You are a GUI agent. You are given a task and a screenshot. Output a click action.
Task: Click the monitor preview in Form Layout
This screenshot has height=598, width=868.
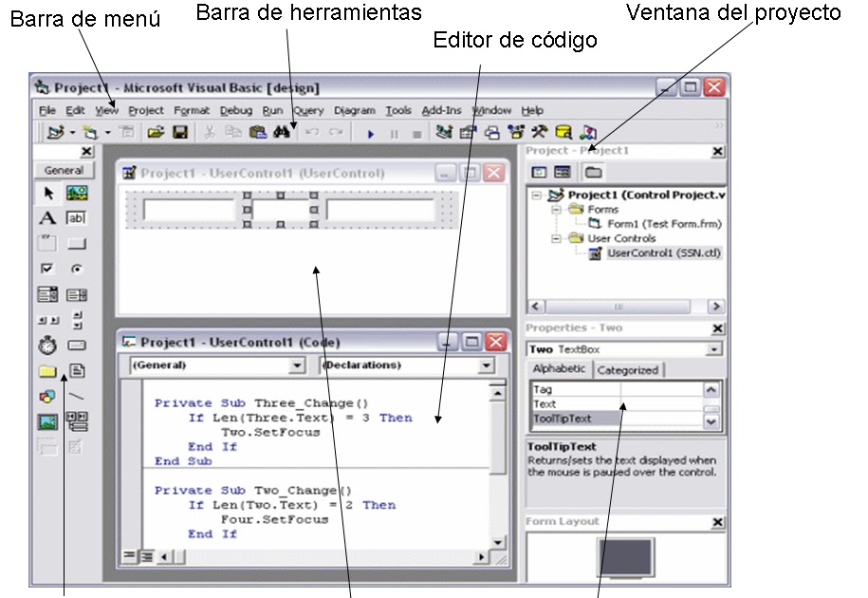click(626, 558)
